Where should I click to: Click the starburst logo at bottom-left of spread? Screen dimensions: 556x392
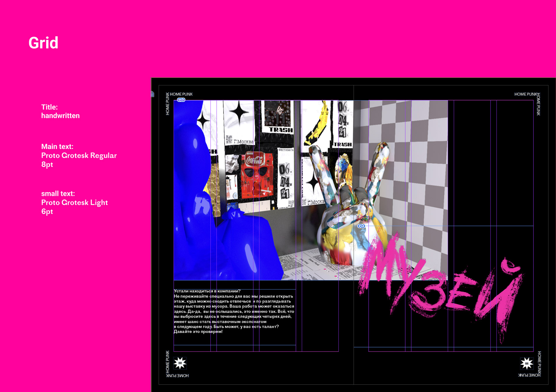(180, 363)
